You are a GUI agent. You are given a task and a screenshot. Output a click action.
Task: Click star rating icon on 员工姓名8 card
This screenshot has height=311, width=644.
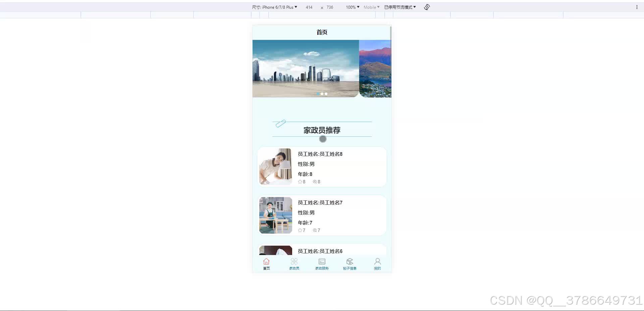pos(300,182)
